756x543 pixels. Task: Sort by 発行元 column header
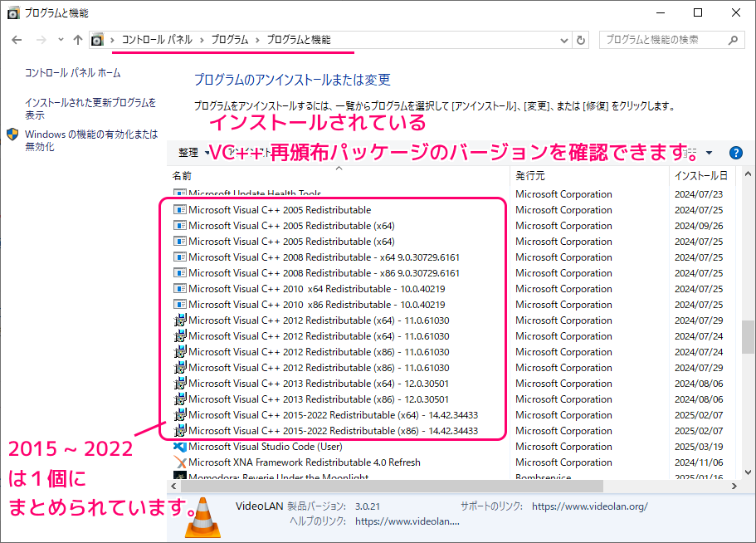pos(530,176)
